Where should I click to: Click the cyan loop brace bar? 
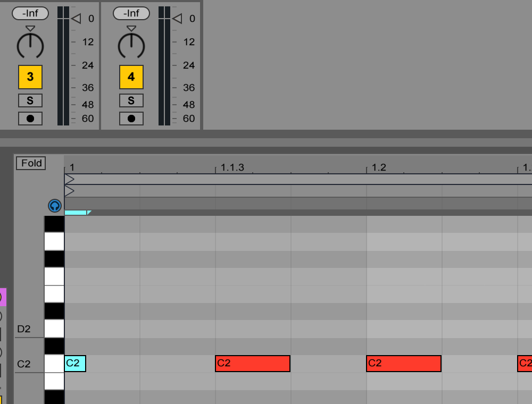[76, 213]
